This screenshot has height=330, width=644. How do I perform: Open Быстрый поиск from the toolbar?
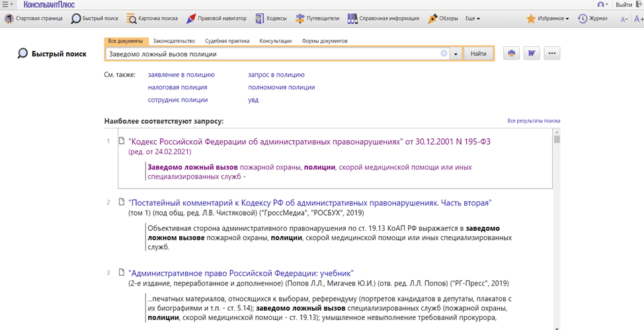coord(95,19)
